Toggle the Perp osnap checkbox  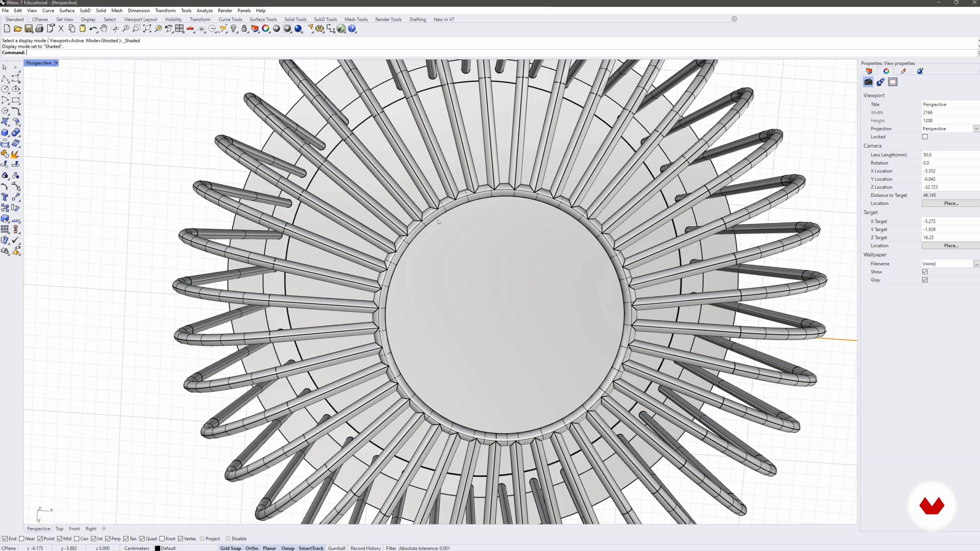point(108,539)
